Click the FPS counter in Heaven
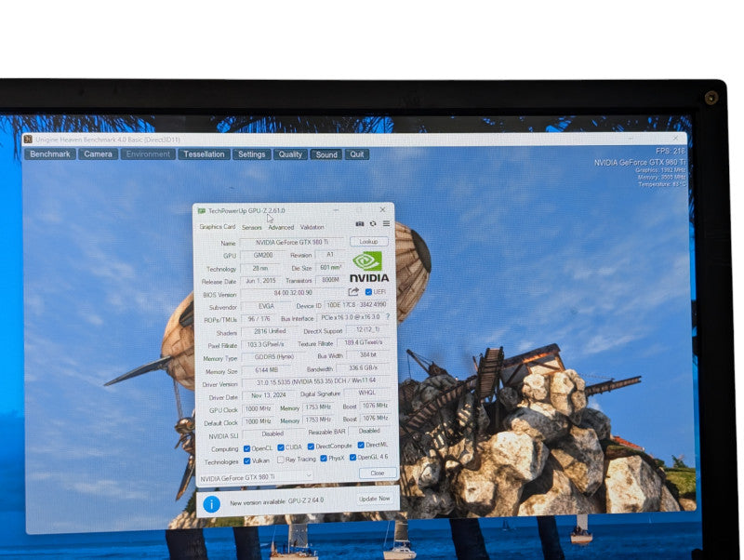Image resolution: width=744 pixels, height=560 pixels. (671, 151)
